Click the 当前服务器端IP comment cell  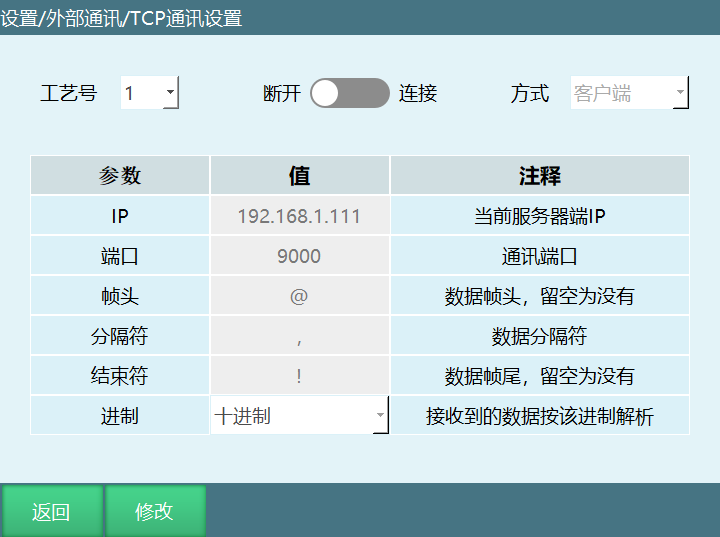(x=539, y=216)
